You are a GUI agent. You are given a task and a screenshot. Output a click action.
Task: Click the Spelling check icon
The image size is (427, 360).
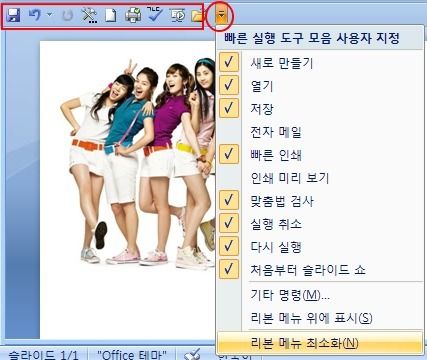pyautogui.click(x=155, y=15)
